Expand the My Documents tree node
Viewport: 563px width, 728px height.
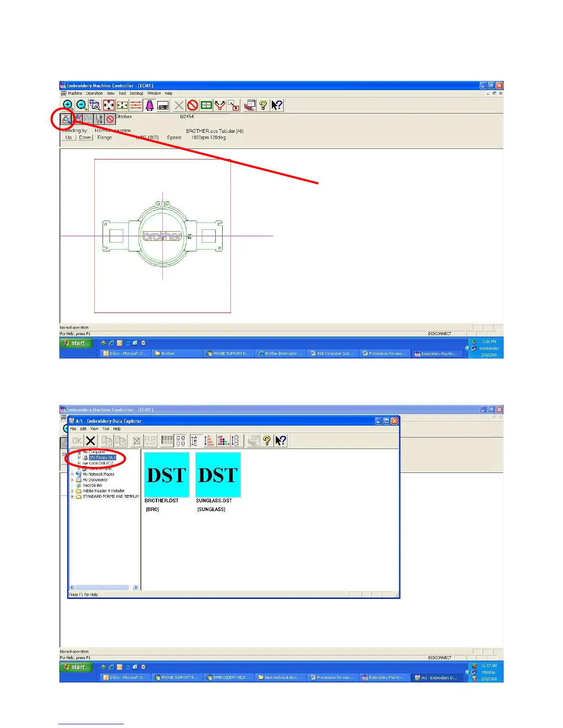tap(72, 480)
